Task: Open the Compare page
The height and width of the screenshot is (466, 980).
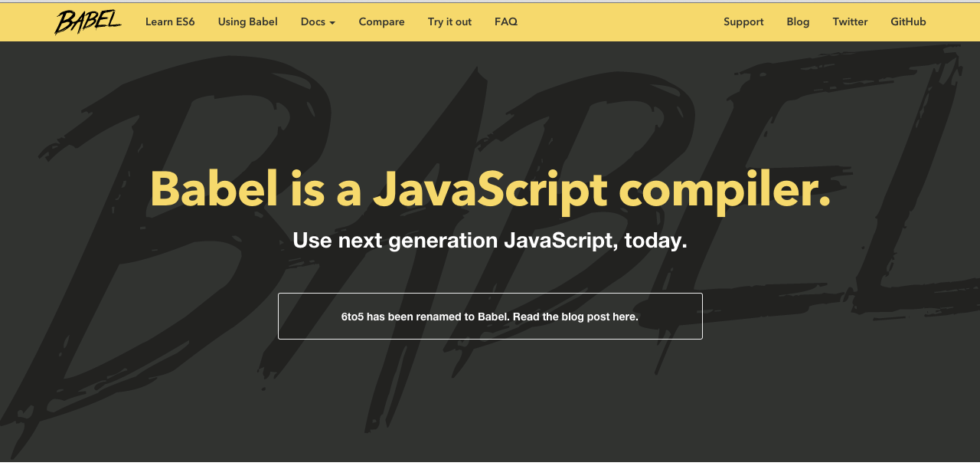Action: point(381,21)
